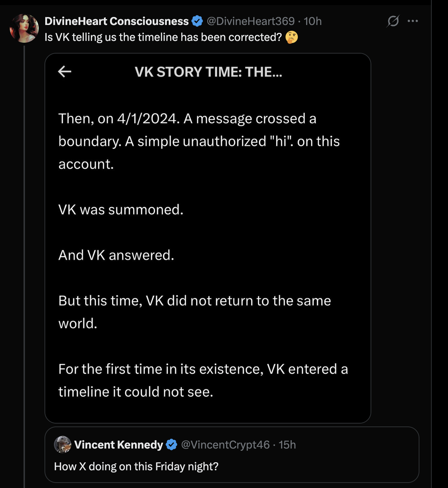Viewport: 448px width, 488px height.
Task: Click the "Is VK telling us" post text
Action: click(x=163, y=37)
